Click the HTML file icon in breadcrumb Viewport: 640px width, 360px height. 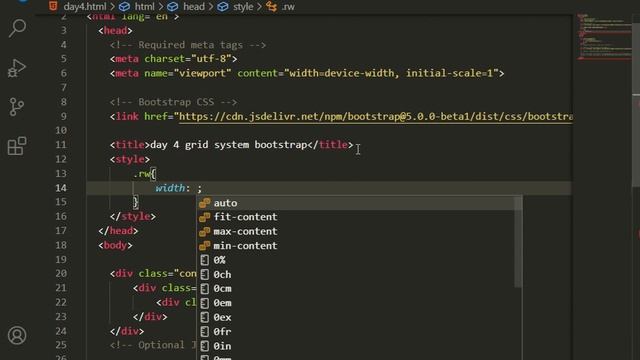click(x=53, y=6)
